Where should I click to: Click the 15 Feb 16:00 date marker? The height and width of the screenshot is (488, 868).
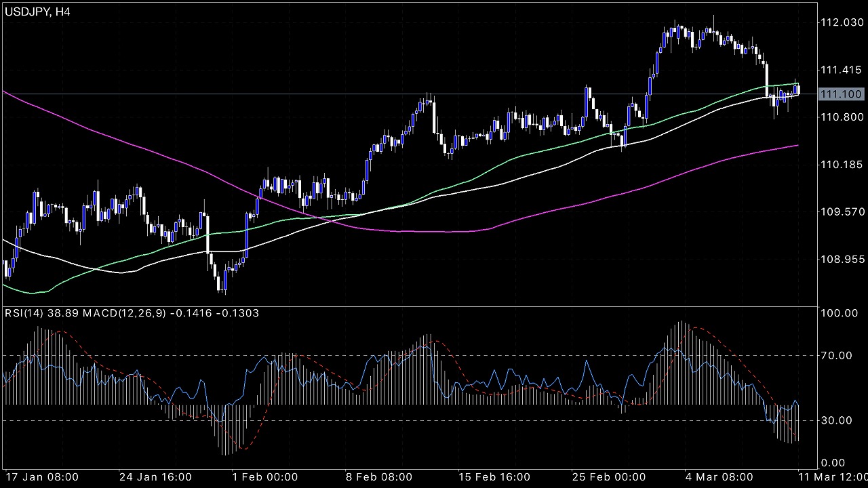496,476
